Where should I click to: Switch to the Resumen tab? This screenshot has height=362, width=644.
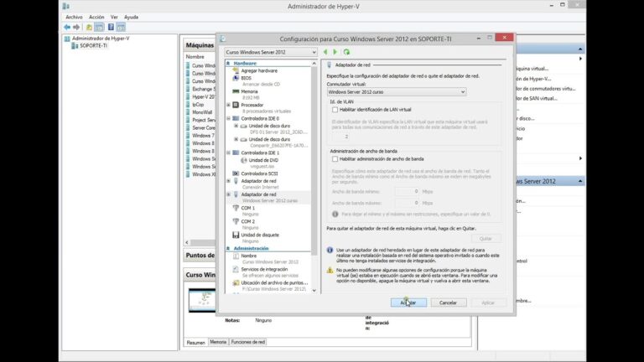tap(196, 342)
